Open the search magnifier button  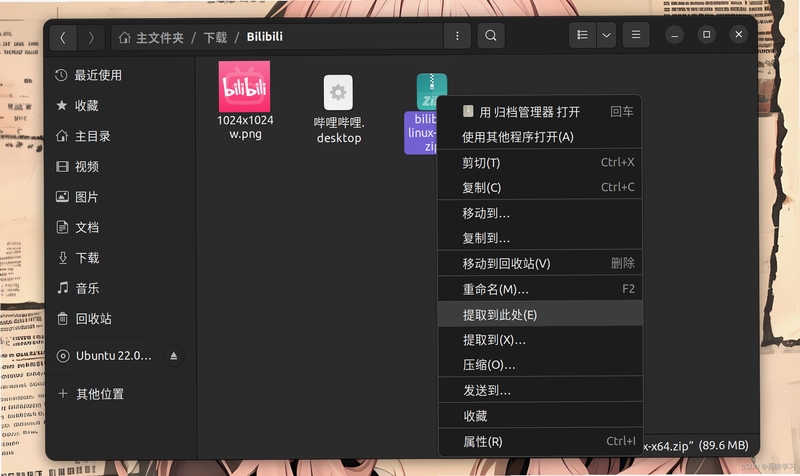pos(491,36)
